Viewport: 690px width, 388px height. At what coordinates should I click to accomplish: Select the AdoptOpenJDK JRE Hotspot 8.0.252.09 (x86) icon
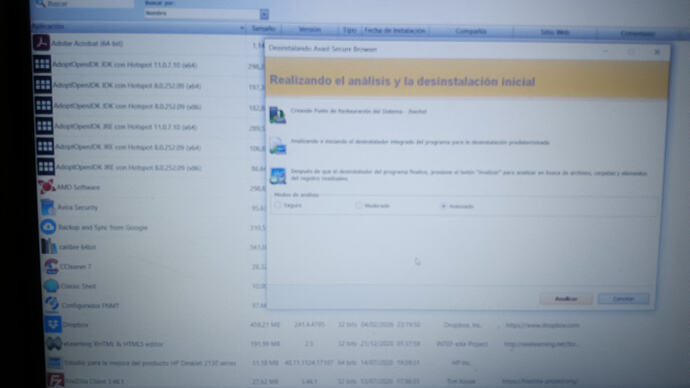(46, 167)
